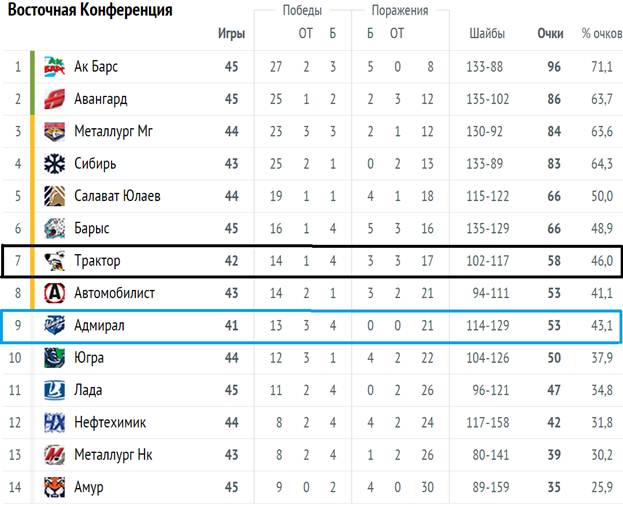This screenshot has width=623, height=506.
Task: Select the Трактор team logo
Action: coord(54,261)
